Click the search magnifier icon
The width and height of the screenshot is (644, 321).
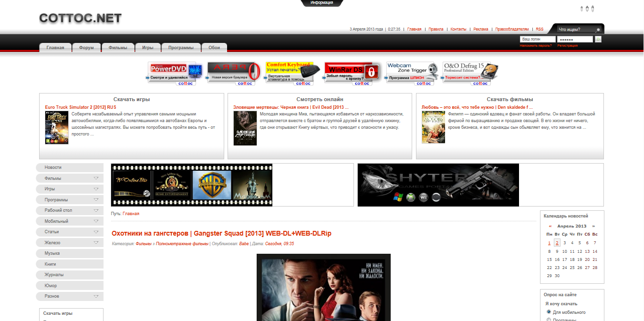(x=598, y=30)
